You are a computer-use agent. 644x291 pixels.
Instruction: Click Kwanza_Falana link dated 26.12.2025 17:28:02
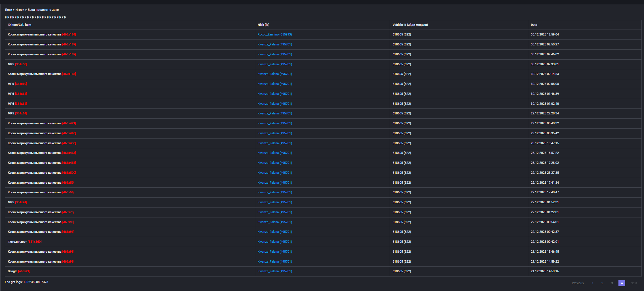click(x=274, y=163)
